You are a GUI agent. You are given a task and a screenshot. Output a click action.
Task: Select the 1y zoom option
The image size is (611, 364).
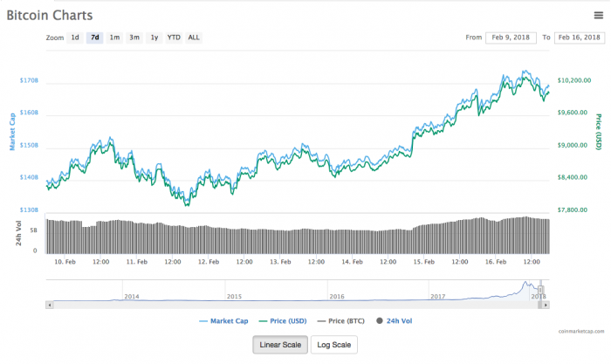(154, 38)
